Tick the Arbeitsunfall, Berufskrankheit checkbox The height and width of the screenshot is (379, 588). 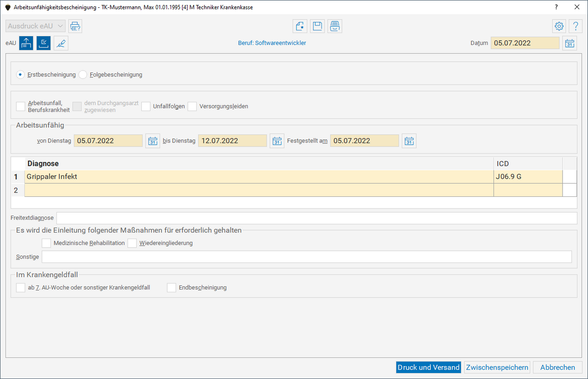coord(21,106)
